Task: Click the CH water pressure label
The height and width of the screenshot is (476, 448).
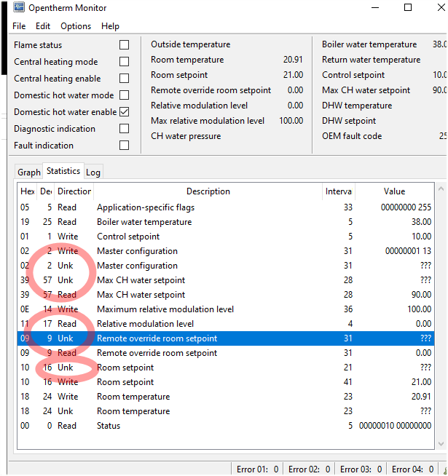Action: [186, 136]
